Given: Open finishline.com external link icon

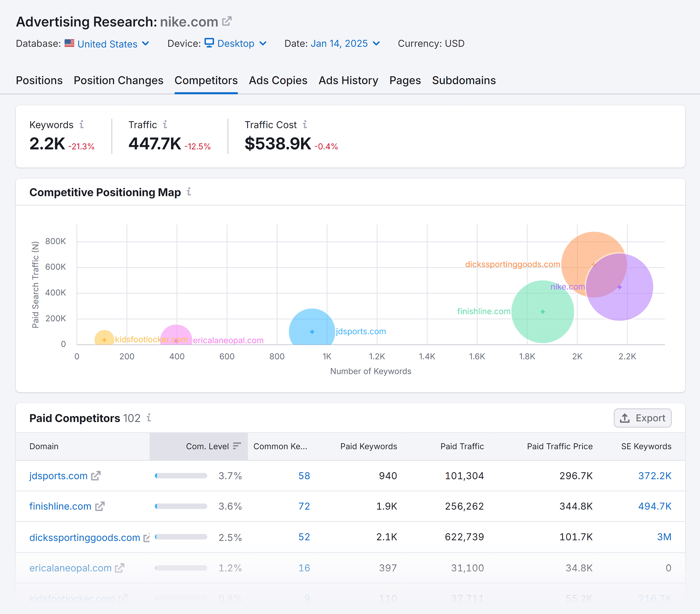Looking at the screenshot, I should [x=100, y=506].
